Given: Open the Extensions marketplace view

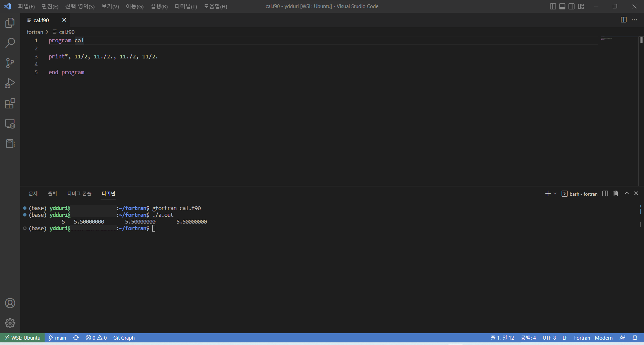Looking at the screenshot, I should click(10, 104).
